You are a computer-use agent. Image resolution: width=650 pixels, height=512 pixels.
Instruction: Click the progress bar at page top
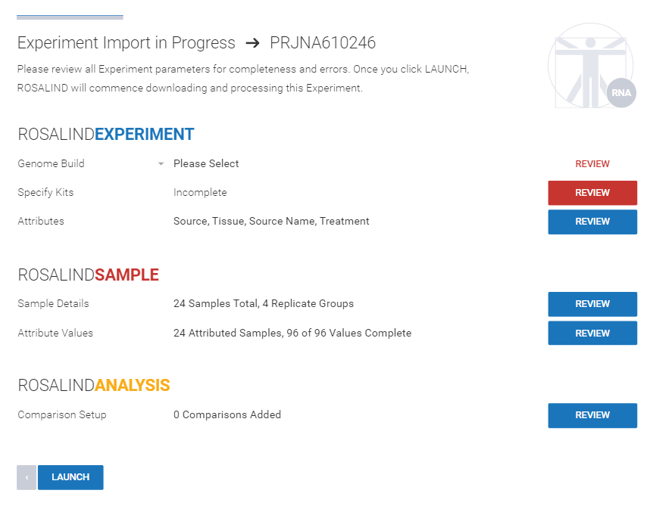[70, 16]
